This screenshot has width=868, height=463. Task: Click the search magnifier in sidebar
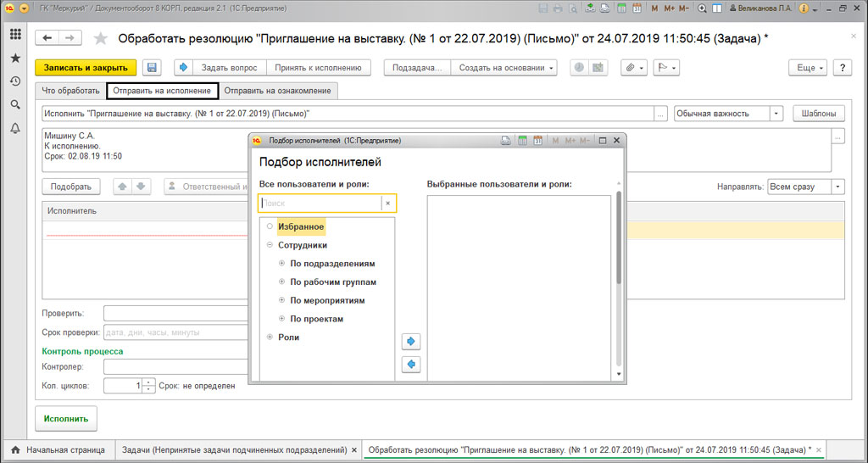pos(15,104)
